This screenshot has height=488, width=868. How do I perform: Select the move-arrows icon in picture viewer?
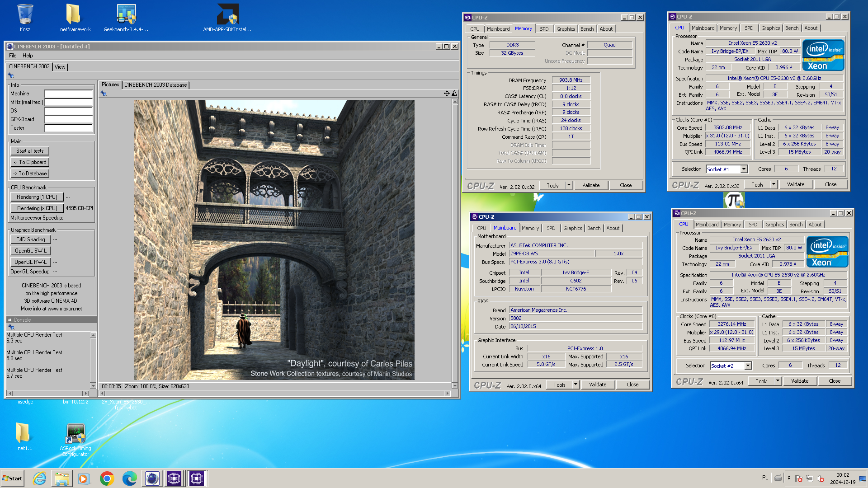447,93
